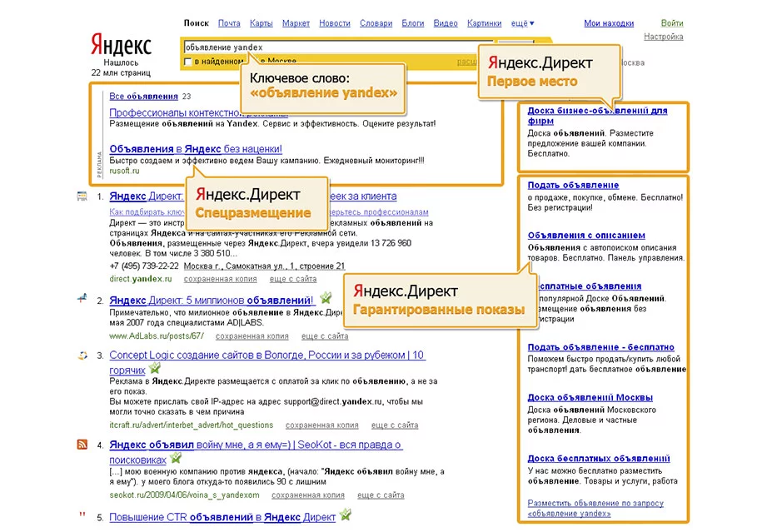The width and height of the screenshot is (767, 532).
Task: Open 'сохраненная копия' for AdLabs result
Action: click(252, 336)
